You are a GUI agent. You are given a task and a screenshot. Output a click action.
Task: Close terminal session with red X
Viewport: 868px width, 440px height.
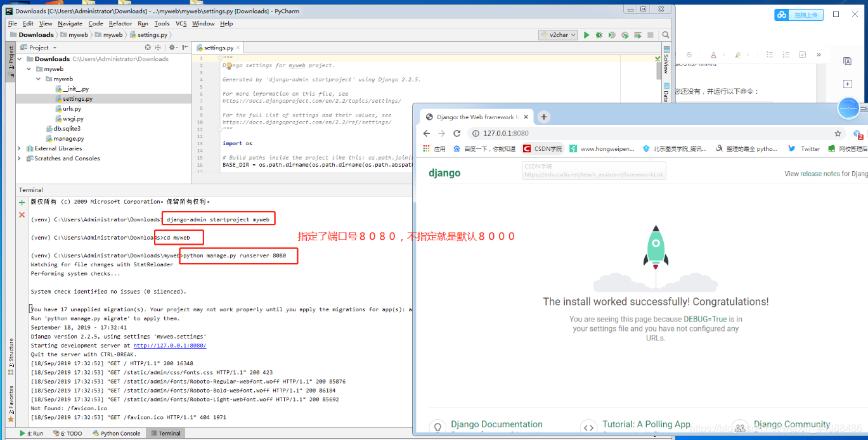pyautogui.click(x=22, y=215)
